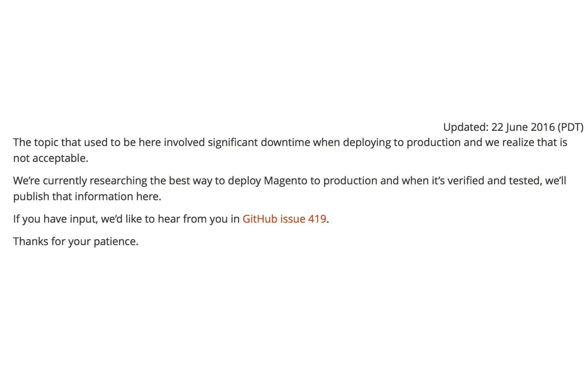The height and width of the screenshot is (368, 588).
Task: Click the number '419' in the link
Action: click(x=317, y=219)
